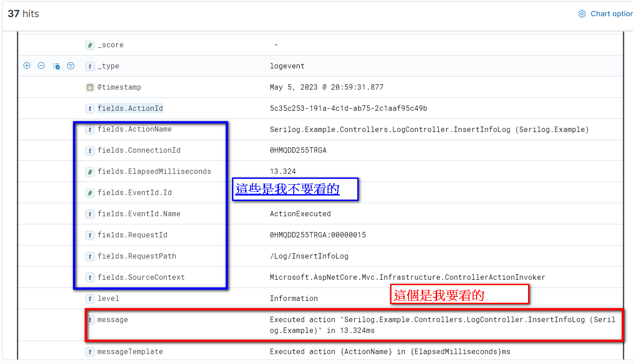
Task: Click the gear icon beside Chart options
Action: (x=582, y=14)
